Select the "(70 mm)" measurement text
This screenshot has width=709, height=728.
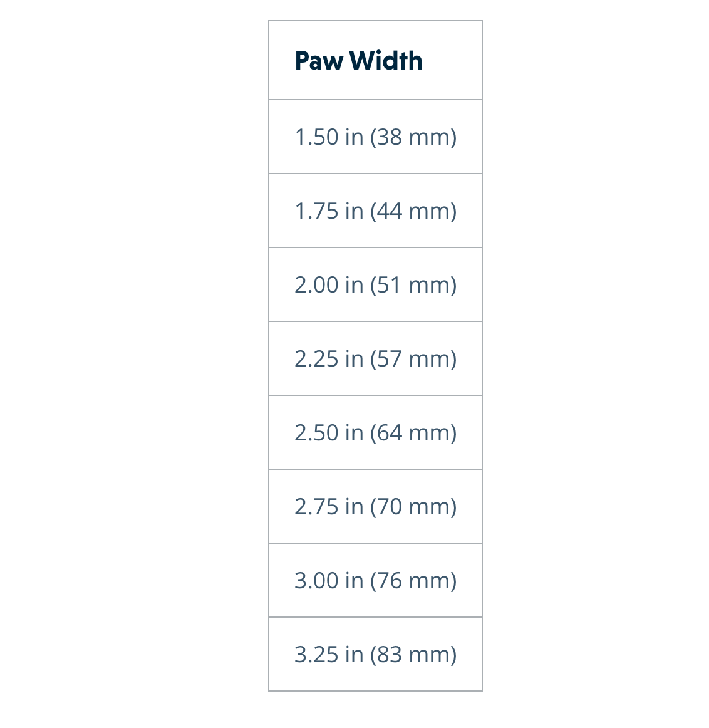coord(413,507)
